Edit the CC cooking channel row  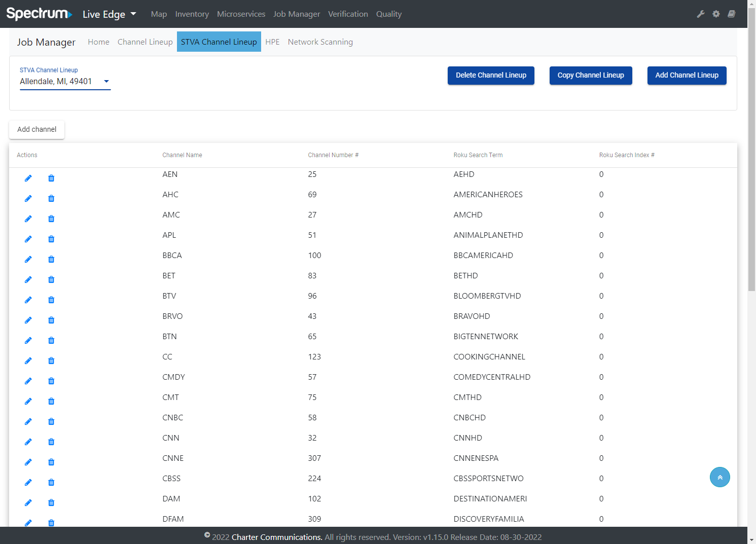tap(28, 360)
